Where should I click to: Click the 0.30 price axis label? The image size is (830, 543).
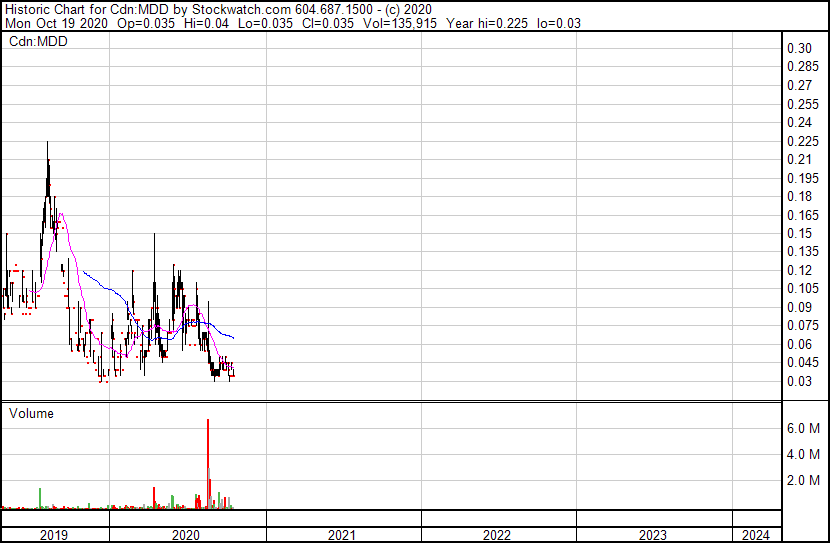click(799, 48)
